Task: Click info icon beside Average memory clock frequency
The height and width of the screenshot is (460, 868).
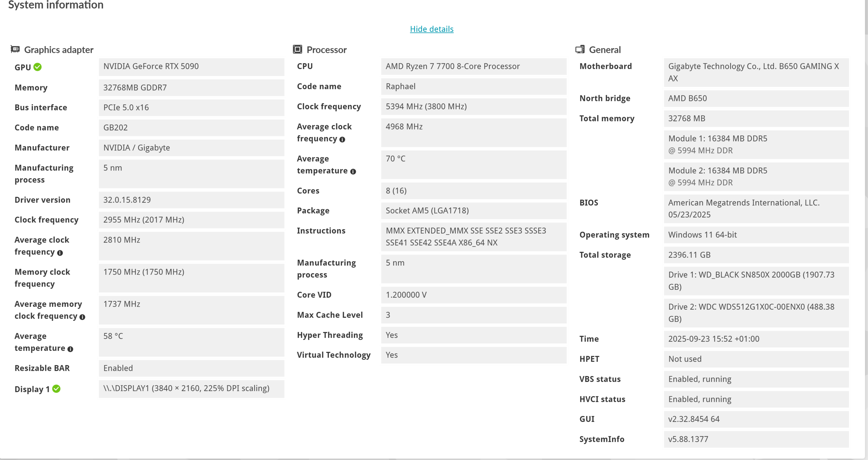Action: pos(82,317)
